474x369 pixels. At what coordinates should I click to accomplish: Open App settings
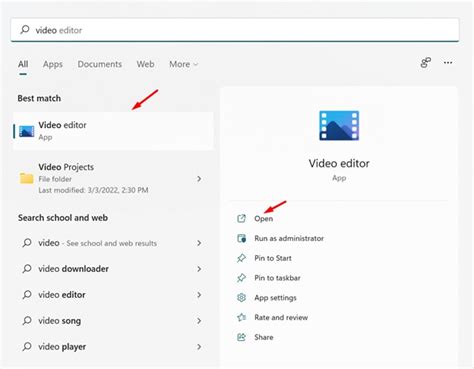(275, 298)
